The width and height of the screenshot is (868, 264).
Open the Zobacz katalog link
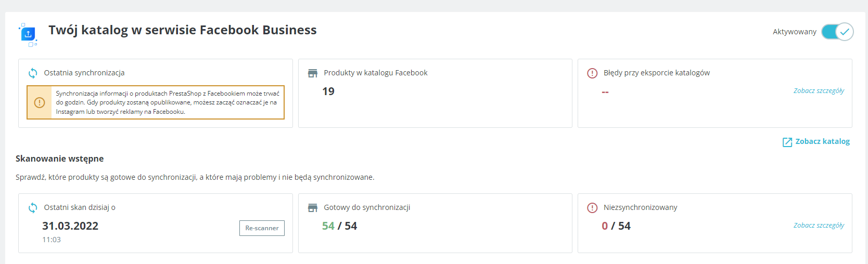pyautogui.click(x=822, y=141)
